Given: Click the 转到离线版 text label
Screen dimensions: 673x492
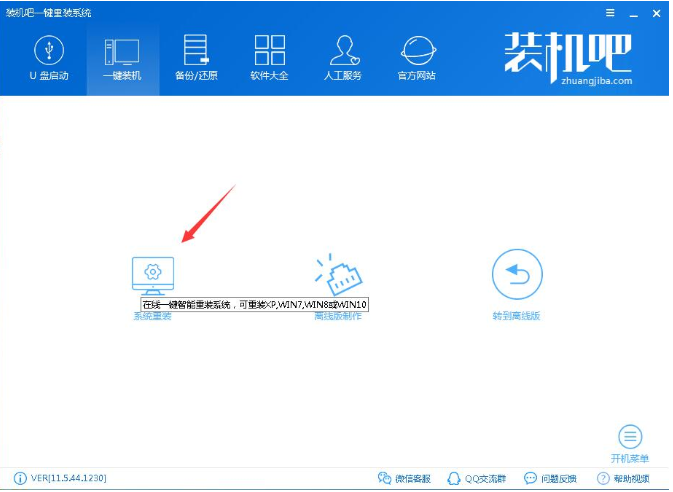Looking at the screenshot, I should 516,316.
